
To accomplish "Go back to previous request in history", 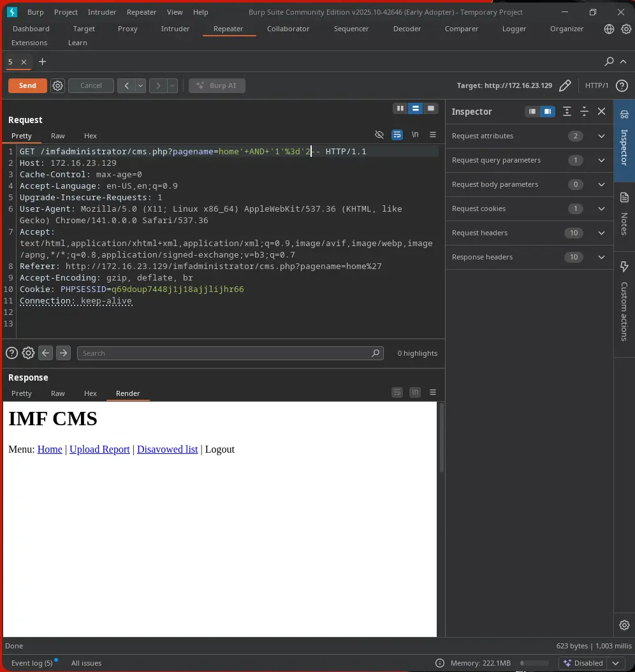I will click(x=126, y=85).
